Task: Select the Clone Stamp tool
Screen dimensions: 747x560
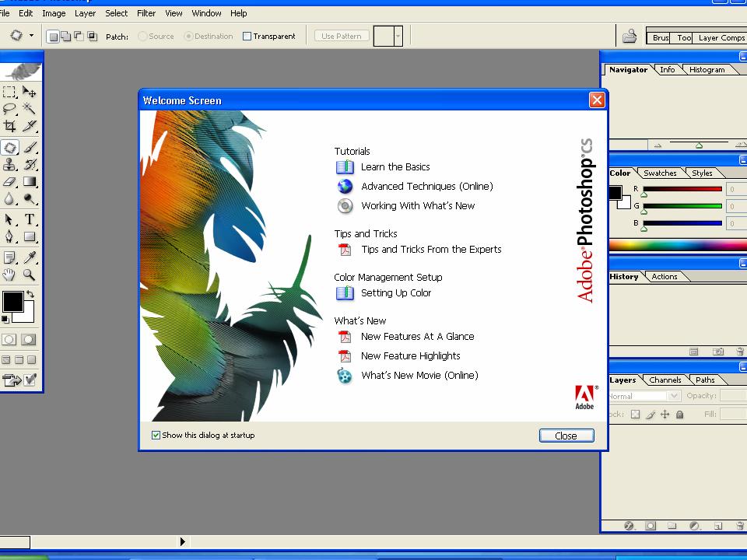Action: (9, 165)
